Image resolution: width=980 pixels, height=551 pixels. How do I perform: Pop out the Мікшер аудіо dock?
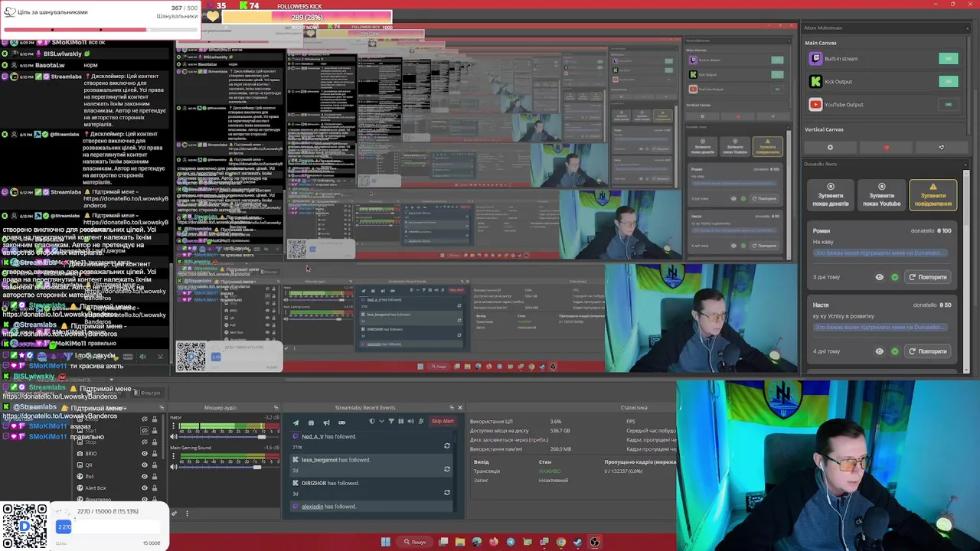[x=276, y=408]
